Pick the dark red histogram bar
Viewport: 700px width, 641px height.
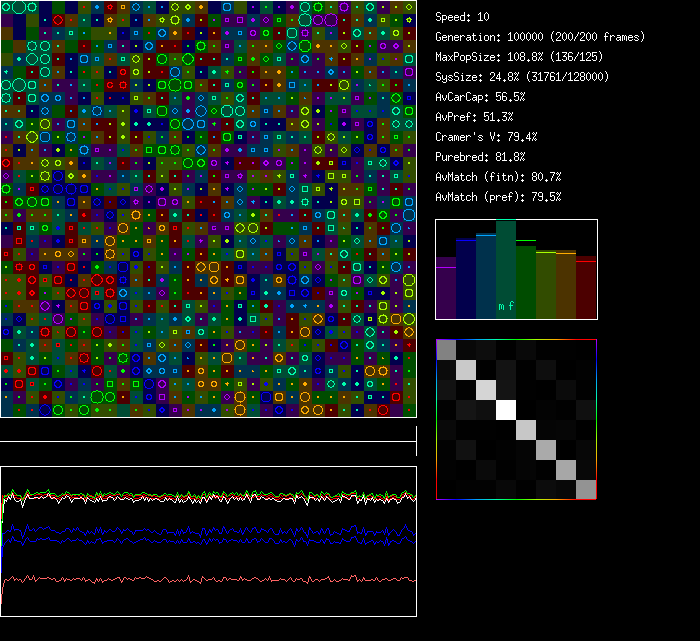[x=586, y=288]
